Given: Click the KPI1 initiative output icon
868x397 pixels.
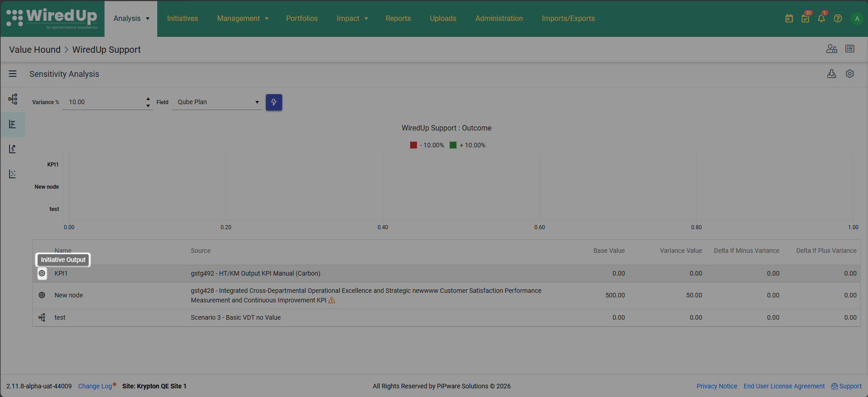Looking at the screenshot, I should (x=42, y=273).
